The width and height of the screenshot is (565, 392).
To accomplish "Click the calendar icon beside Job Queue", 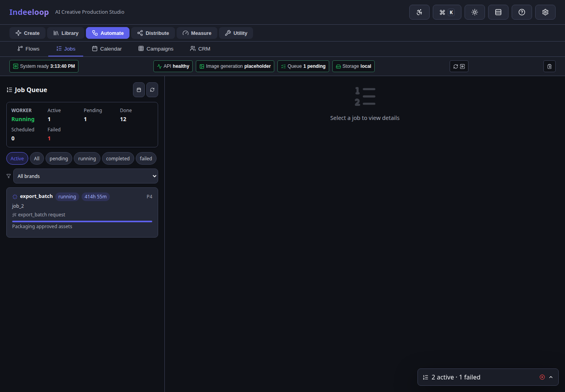I will point(139,90).
